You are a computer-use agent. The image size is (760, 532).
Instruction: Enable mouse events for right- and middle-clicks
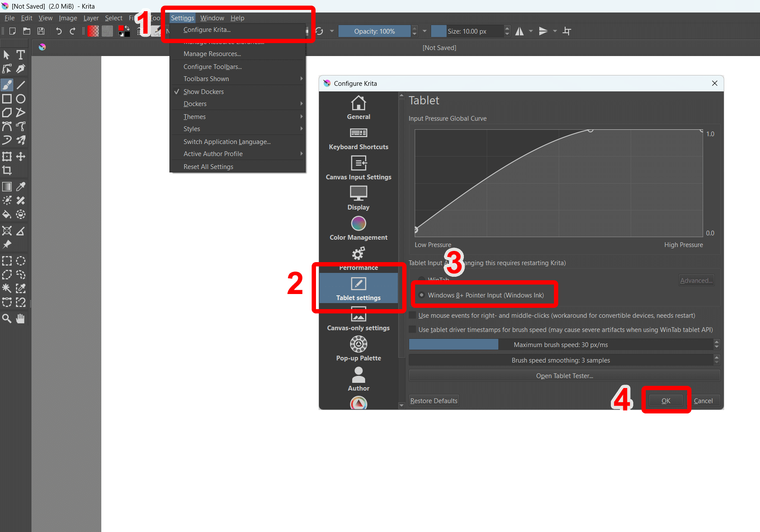tap(413, 316)
